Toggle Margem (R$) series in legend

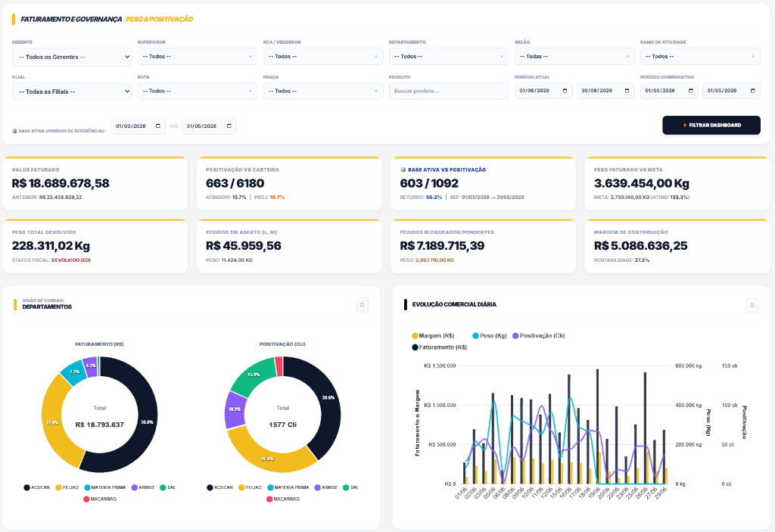433,336
